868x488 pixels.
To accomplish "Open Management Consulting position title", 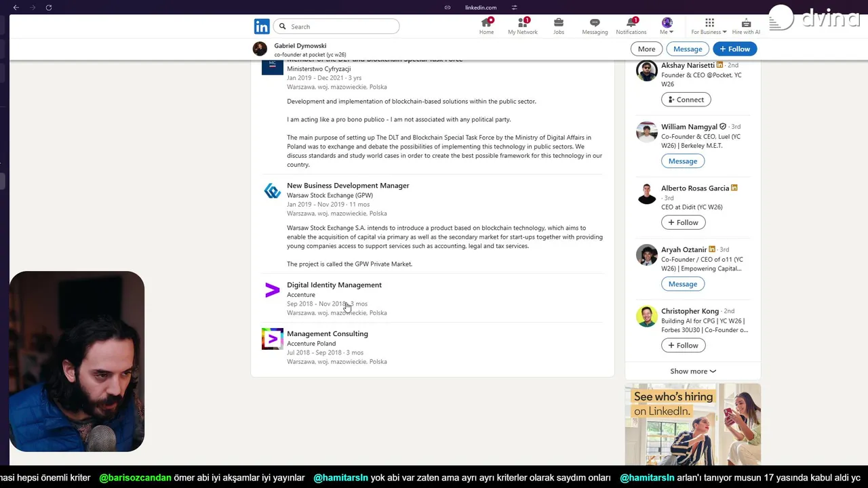I will click(x=328, y=333).
